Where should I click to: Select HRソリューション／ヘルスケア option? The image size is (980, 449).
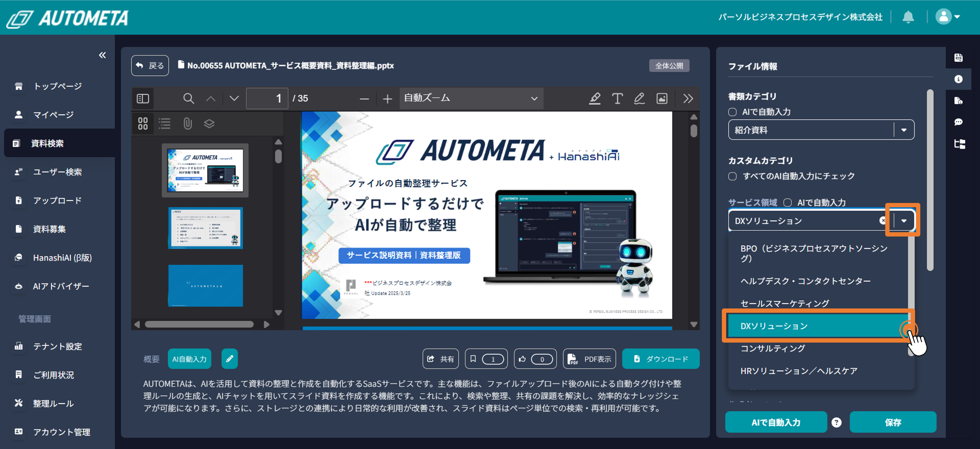pos(818,371)
